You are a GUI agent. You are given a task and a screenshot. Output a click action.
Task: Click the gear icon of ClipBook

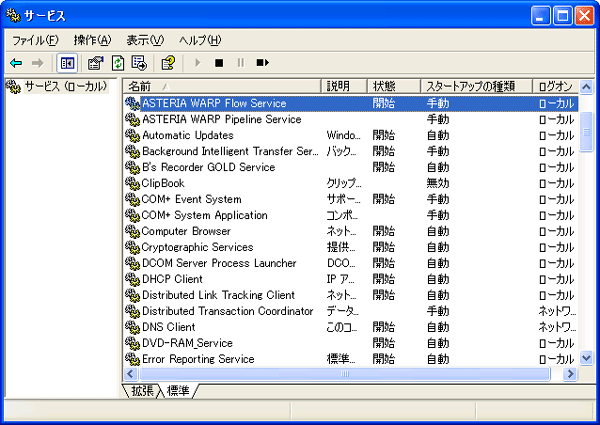[x=132, y=183]
